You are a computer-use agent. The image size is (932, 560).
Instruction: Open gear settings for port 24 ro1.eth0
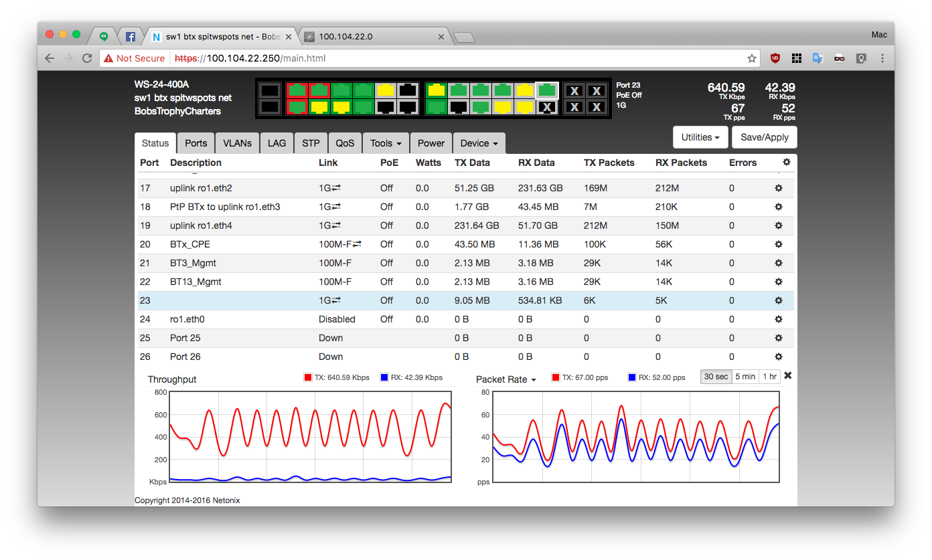pos(778,320)
